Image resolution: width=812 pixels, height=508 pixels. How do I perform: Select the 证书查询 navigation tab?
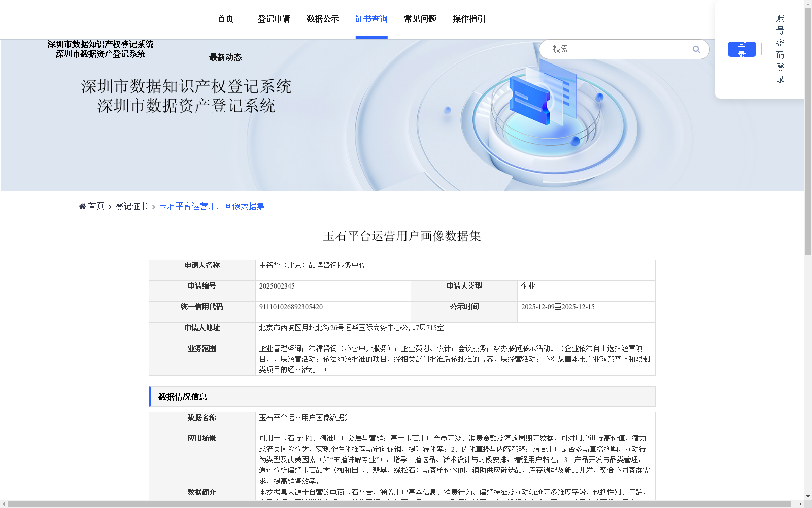tap(371, 19)
